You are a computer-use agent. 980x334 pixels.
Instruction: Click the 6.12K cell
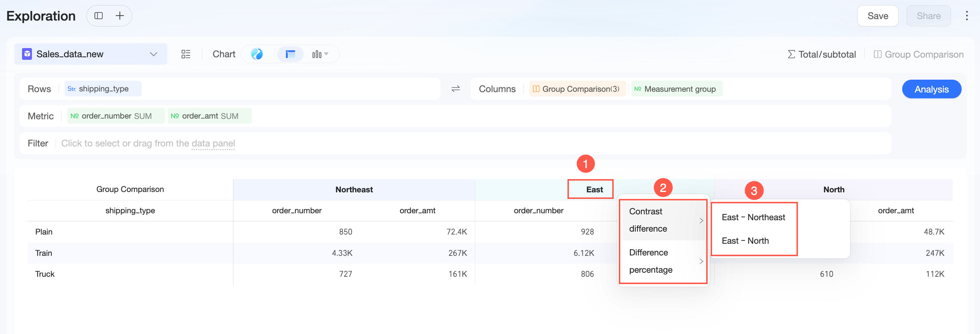point(584,253)
